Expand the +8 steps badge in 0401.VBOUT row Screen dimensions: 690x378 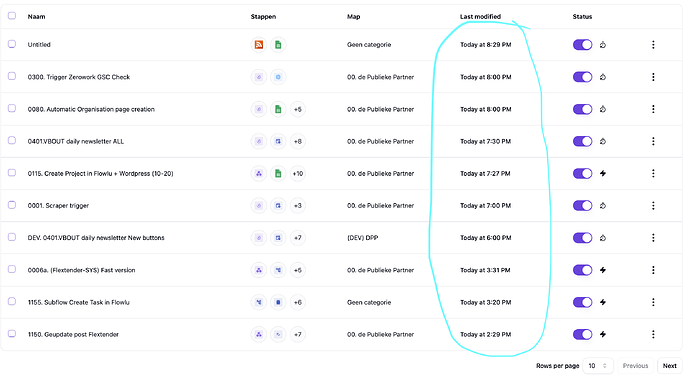point(298,141)
